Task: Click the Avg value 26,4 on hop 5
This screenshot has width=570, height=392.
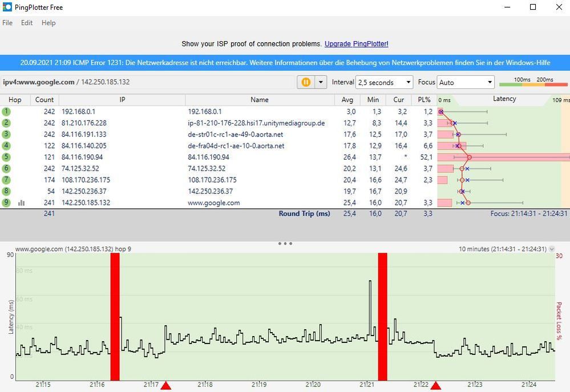Action: click(350, 157)
